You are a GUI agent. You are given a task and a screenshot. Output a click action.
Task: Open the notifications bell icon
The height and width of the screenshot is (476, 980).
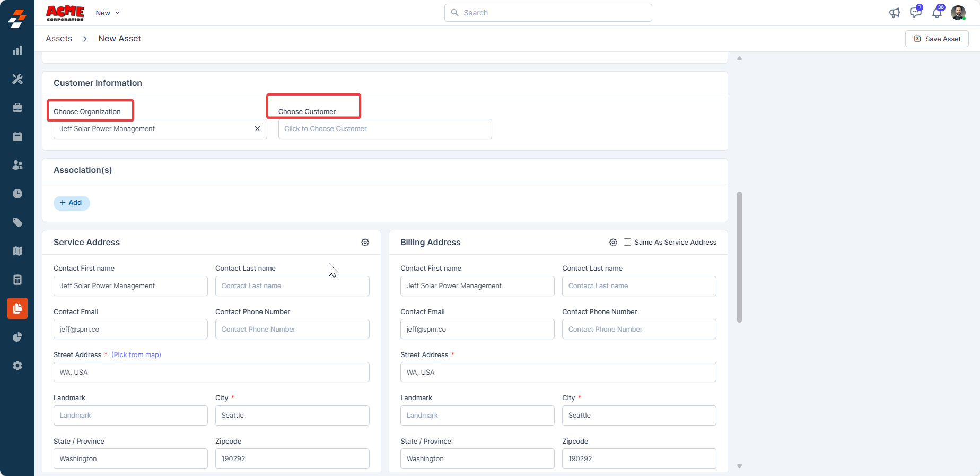pyautogui.click(x=937, y=13)
